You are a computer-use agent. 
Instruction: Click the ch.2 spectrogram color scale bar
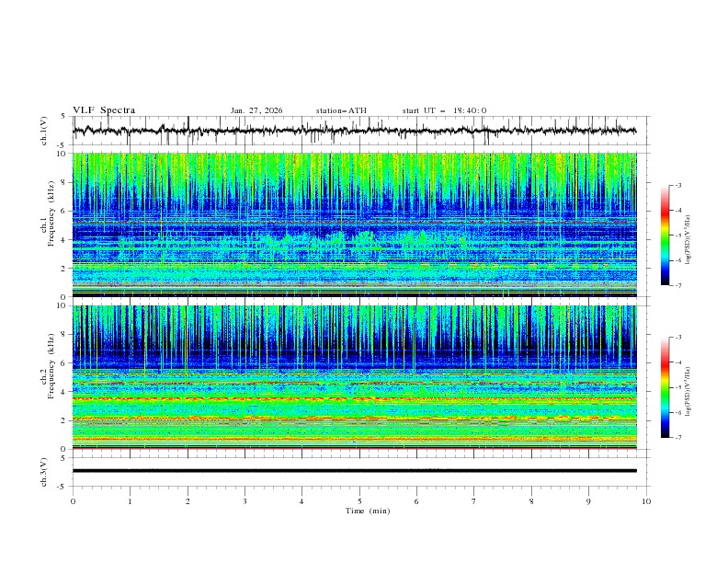pyautogui.click(x=665, y=387)
